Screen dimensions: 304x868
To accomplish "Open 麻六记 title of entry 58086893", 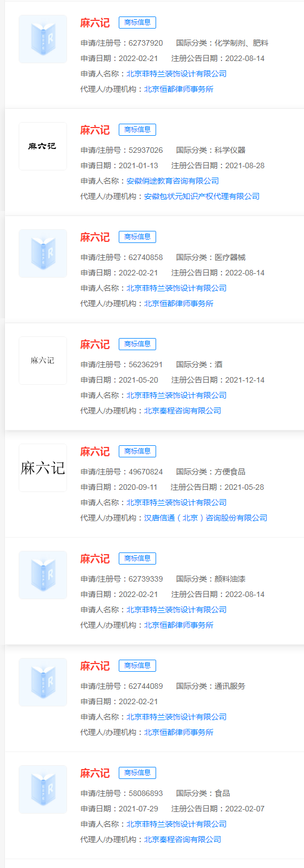I will click(x=95, y=773).
